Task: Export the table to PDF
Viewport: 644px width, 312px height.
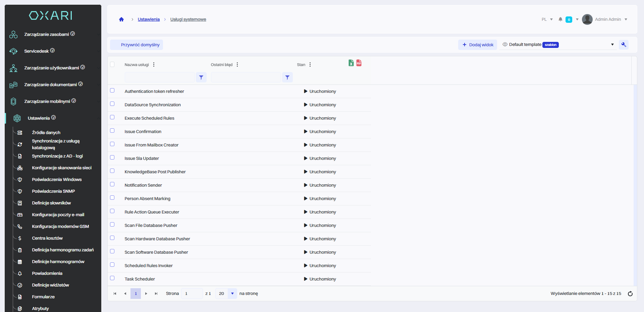Action: coord(359,63)
